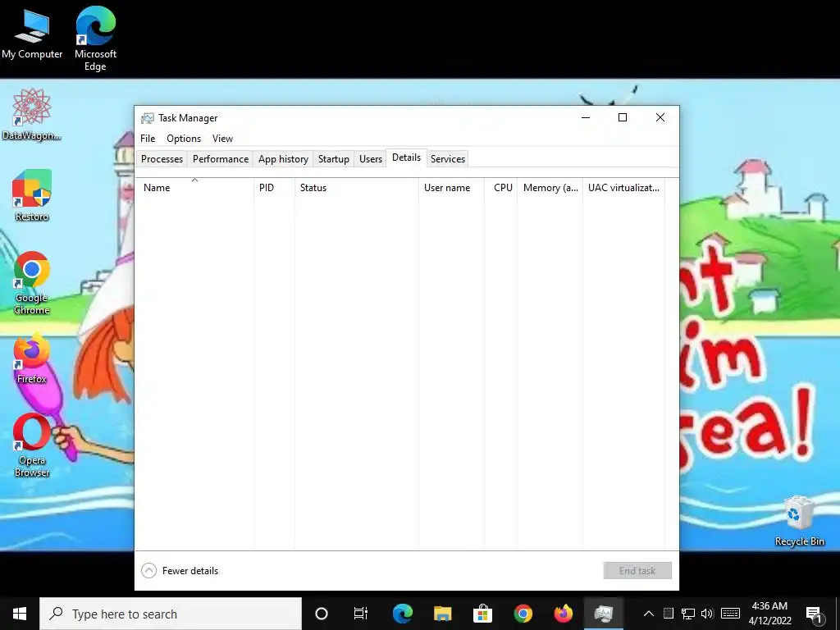Close the Task Manager window
The height and width of the screenshot is (630, 840).
click(x=660, y=118)
